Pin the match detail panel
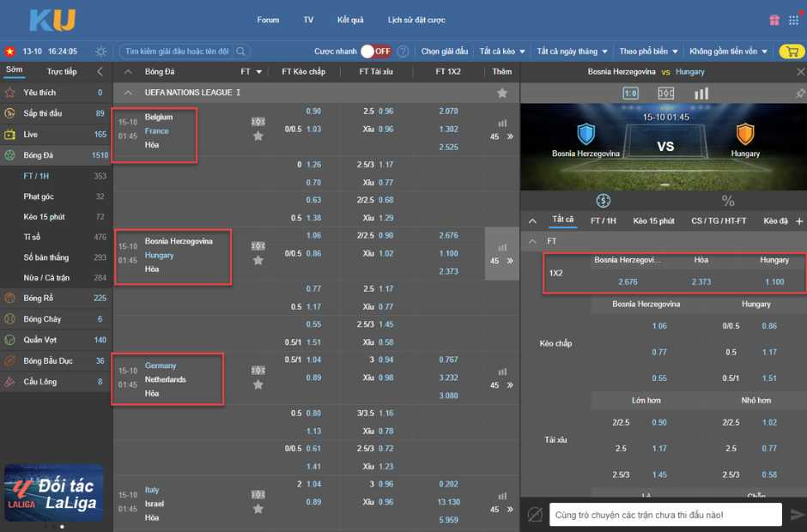 point(800,94)
